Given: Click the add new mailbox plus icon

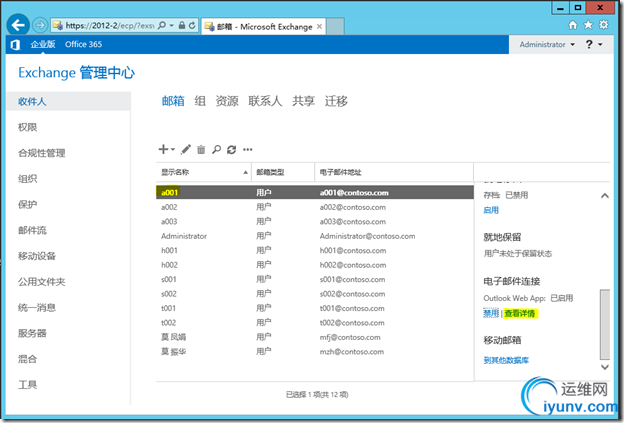Looking at the screenshot, I should [163, 149].
